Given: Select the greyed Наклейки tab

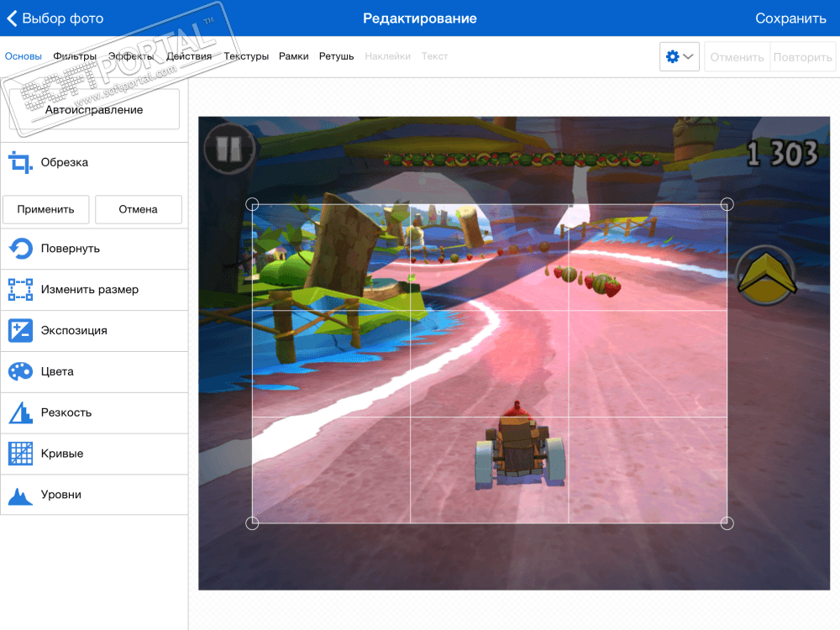Looking at the screenshot, I should pos(387,56).
